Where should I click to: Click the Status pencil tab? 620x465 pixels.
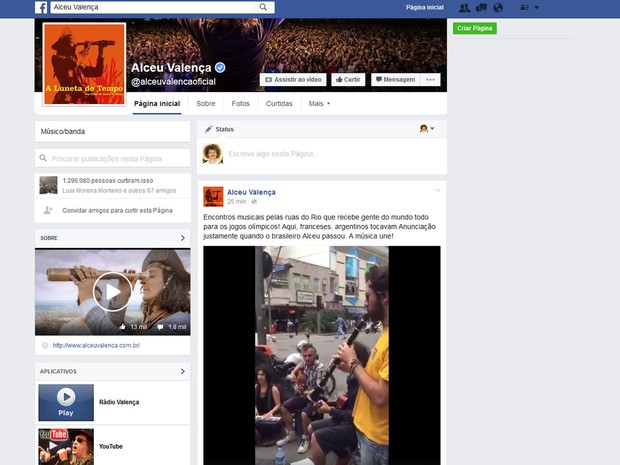point(219,129)
